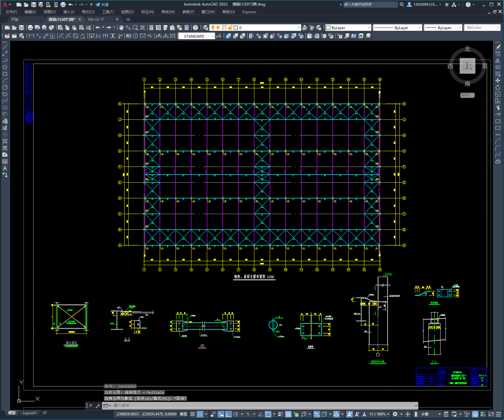Image resolution: width=504 pixels, height=420 pixels.
Task: Toggle Snap mode in status bar
Action: [200, 414]
